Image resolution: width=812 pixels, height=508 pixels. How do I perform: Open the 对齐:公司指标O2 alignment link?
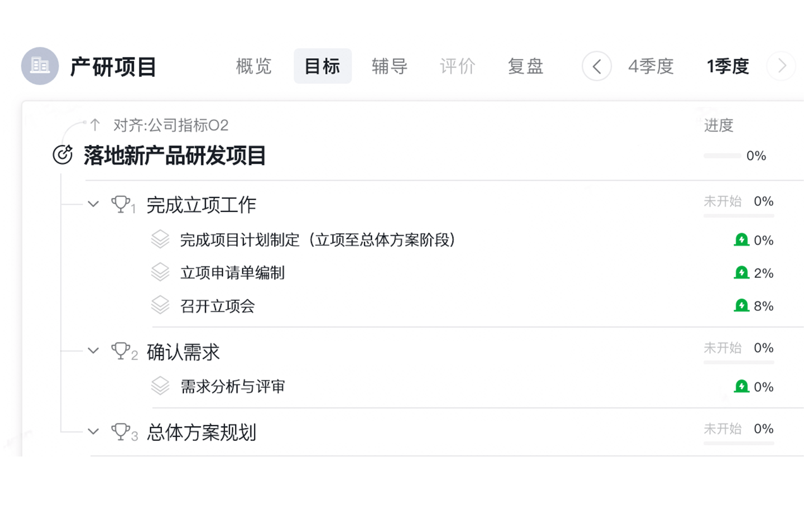171,125
